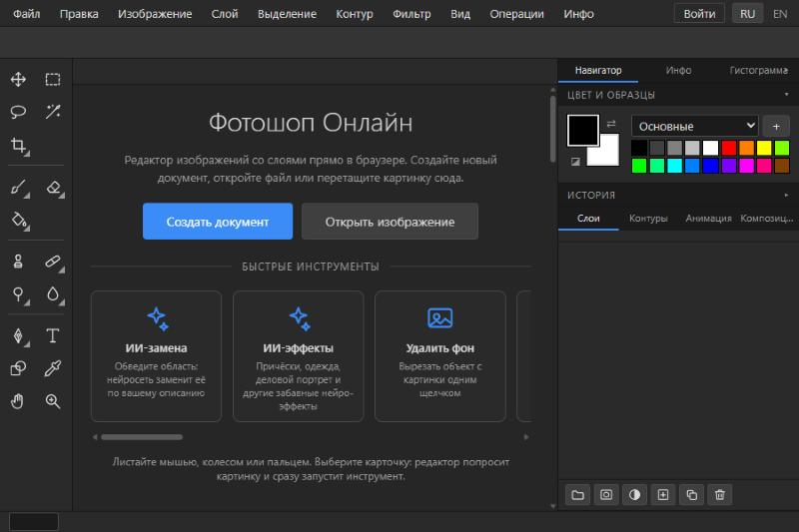Open the Файл menu
The height and width of the screenshot is (532, 799).
[27, 14]
